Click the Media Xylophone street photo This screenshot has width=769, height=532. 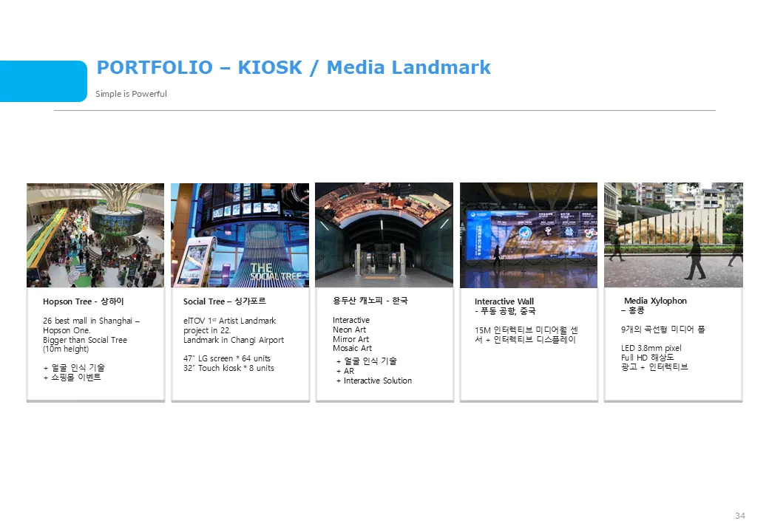point(673,235)
